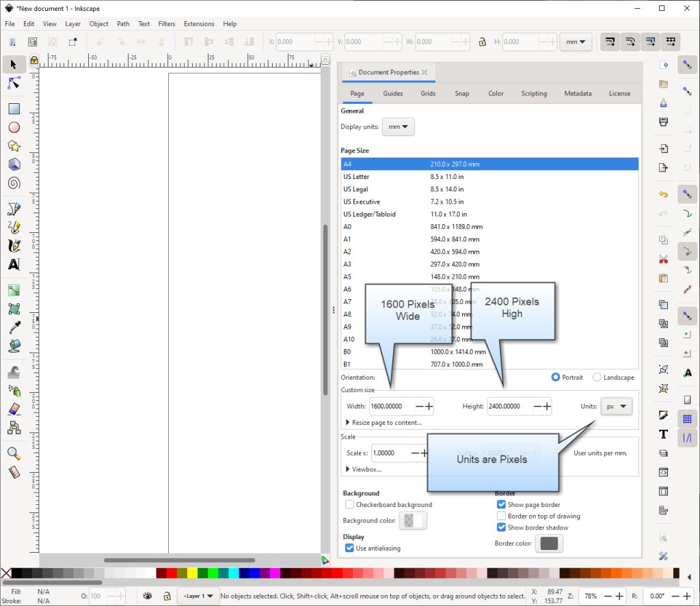This screenshot has width=700, height=606.
Task: Uncheck Show page border
Action: point(502,505)
